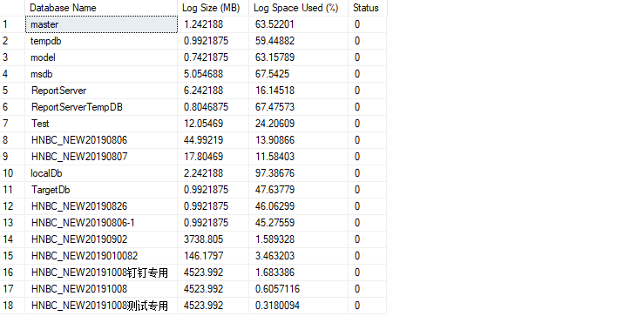644x323 pixels.
Task: Click log space used value 16.14518
Action: (275, 91)
